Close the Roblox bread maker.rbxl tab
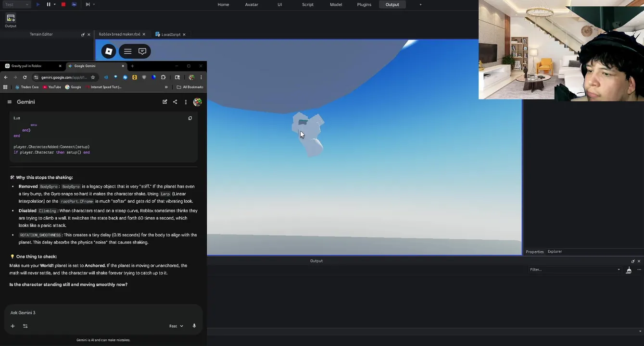The image size is (644, 346). [x=144, y=34]
